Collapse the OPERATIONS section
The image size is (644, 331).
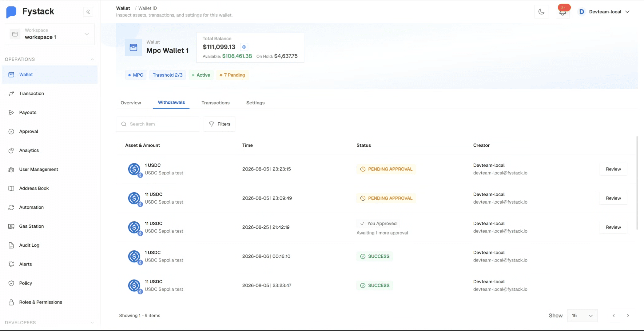tap(92, 59)
